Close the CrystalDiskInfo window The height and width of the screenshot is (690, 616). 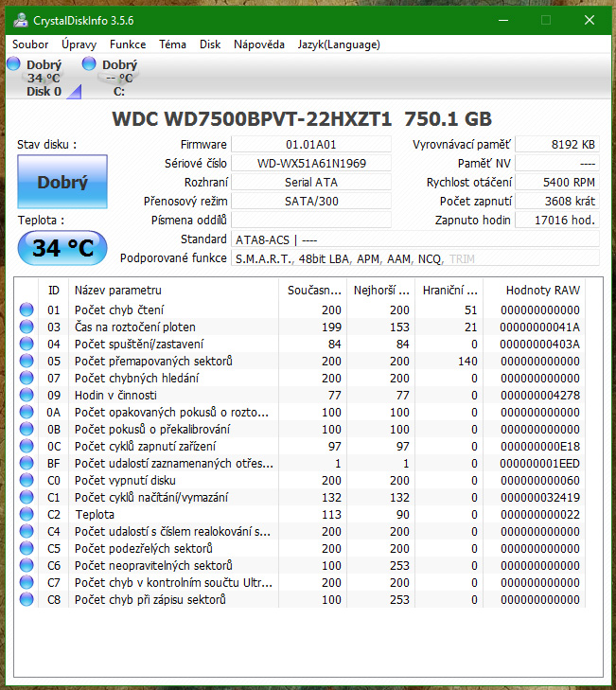(x=590, y=20)
